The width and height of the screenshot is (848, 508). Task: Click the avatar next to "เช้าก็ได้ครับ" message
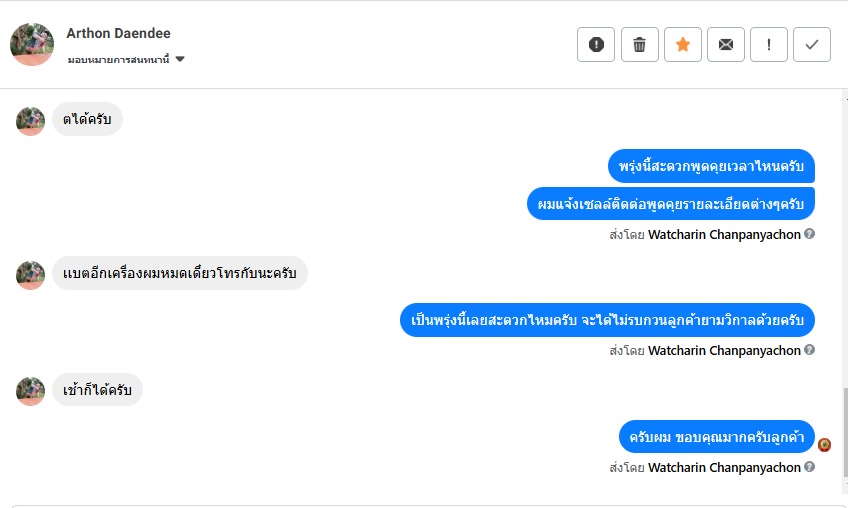click(31, 391)
